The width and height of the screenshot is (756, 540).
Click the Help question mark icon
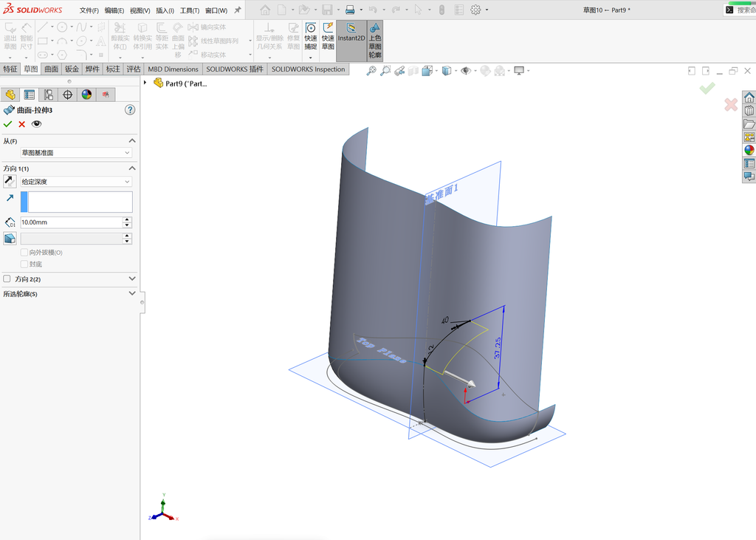(130, 110)
